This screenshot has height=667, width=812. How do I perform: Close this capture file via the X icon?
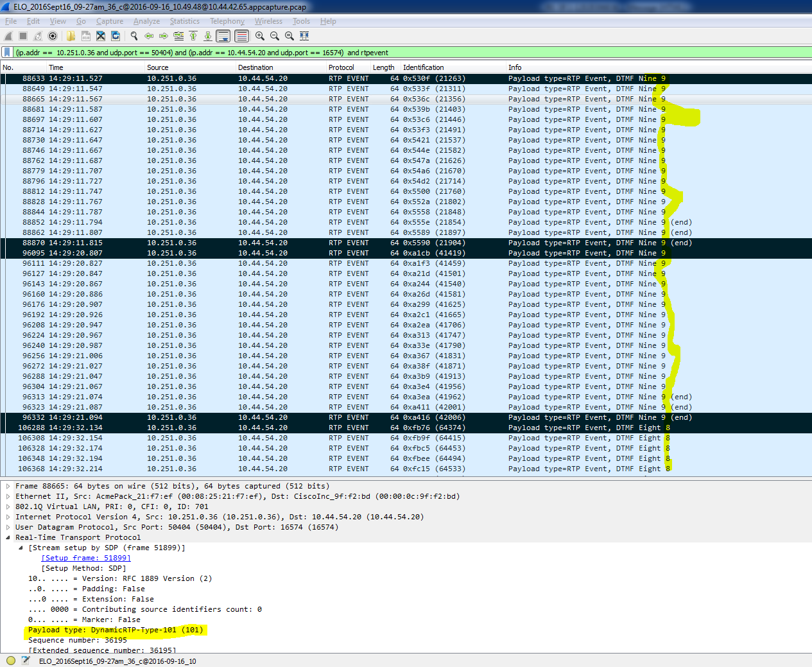click(x=101, y=36)
